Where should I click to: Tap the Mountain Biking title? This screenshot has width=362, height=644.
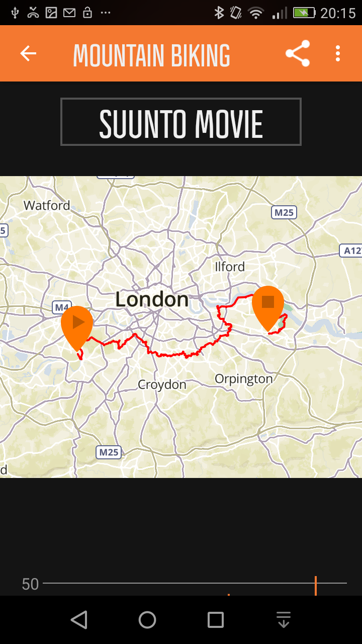pos(151,55)
